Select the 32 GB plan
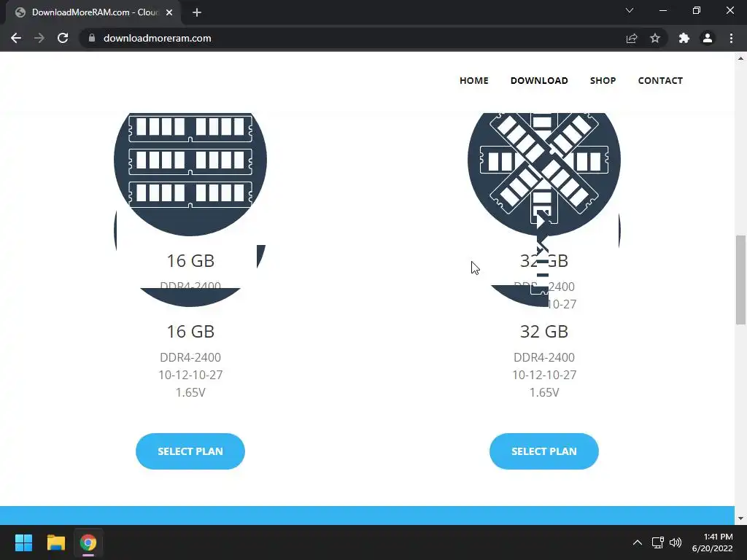The height and width of the screenshot is (560, 747). click(x=544, y=451)
